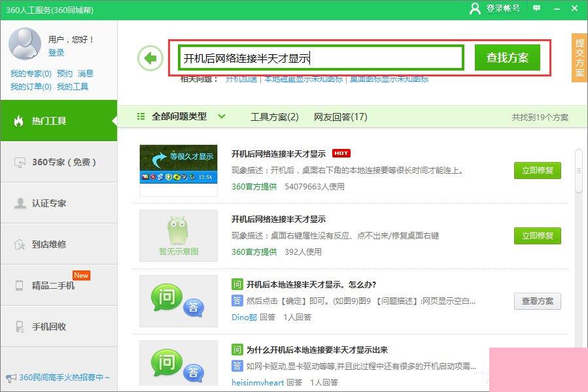Click the search text input field

click(321, 57)
